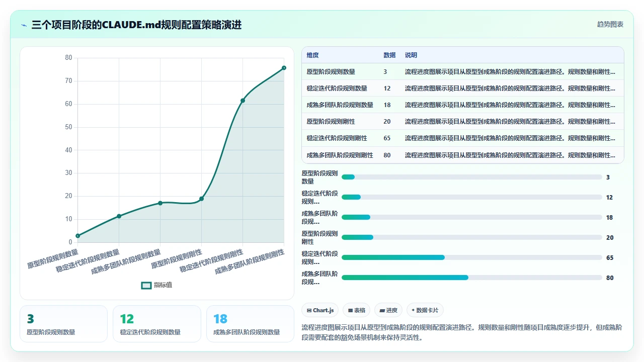Toggle the 指标值 legend swatch
The image size is (644, 362).
146,285
